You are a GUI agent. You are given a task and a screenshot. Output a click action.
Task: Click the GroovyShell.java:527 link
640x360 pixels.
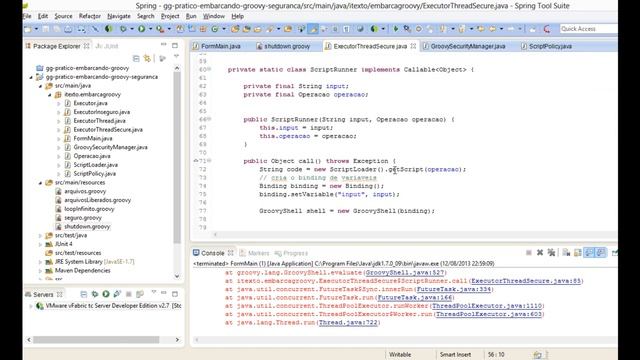[x=404, y=273]
